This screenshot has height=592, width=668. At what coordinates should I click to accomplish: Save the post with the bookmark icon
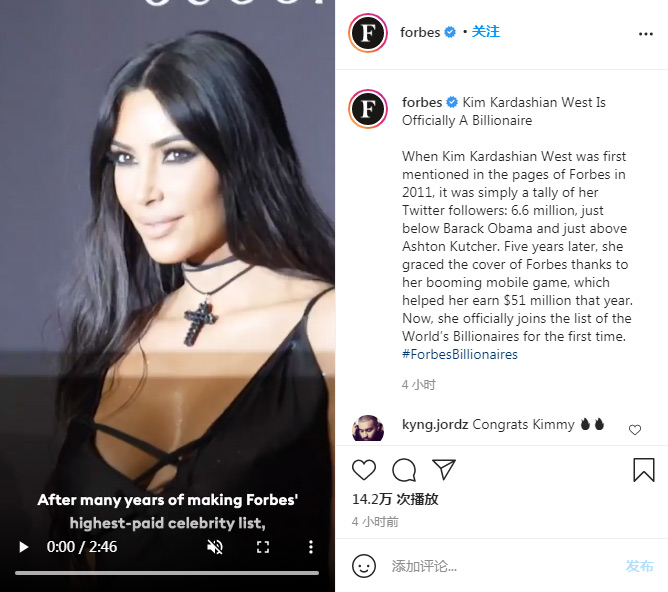pos(643,470)
